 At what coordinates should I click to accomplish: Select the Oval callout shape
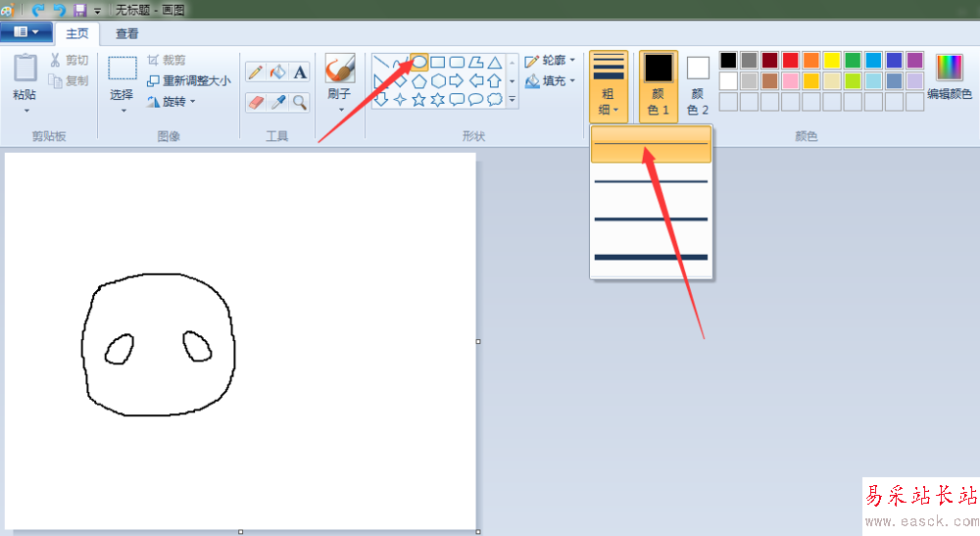475,99
